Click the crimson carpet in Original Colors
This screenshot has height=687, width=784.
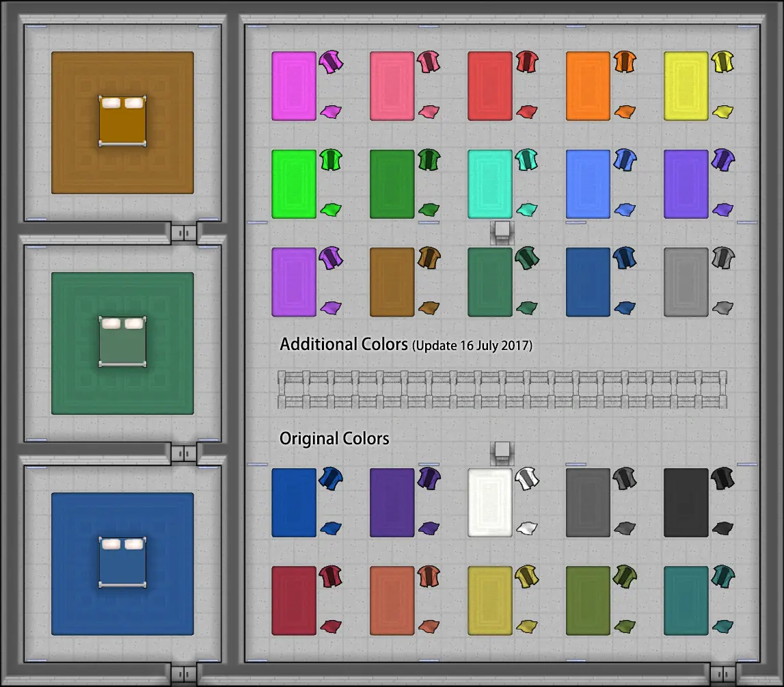tap(294, 600)
